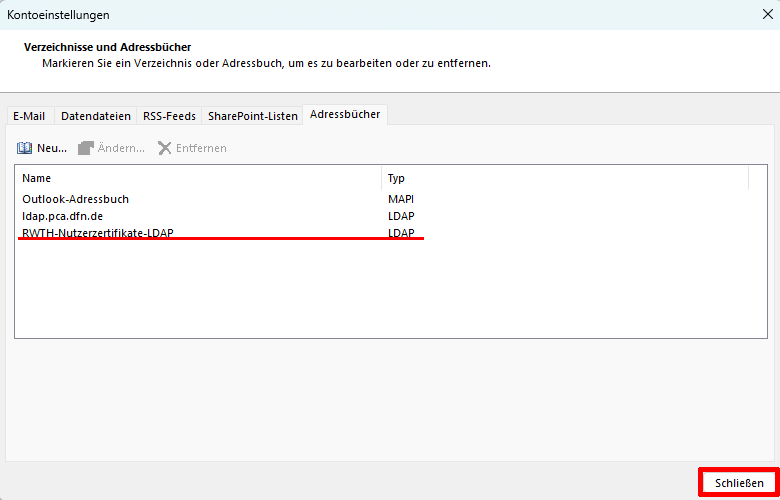The image size is (780, 500).
Task: Click the Schließen button
Action: [739, 483]
